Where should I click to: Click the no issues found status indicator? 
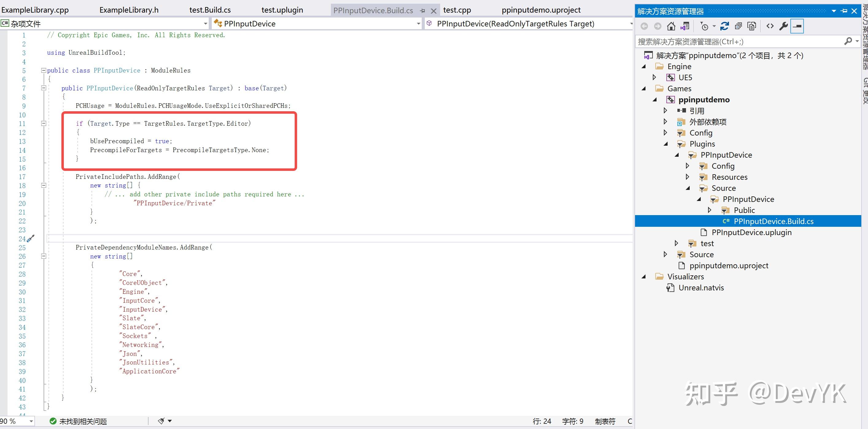79,421
